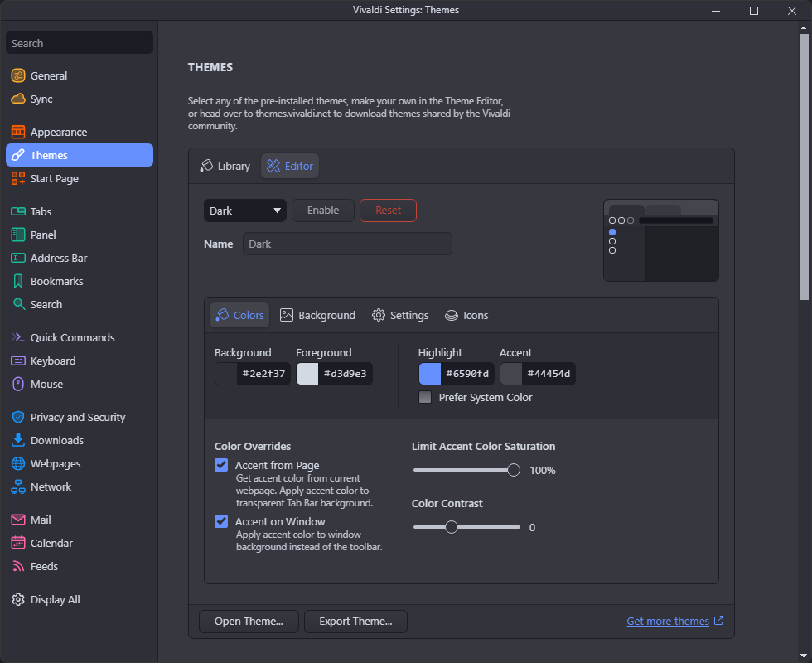Switch to the Library tab
Screen dimensions: 812x663
pyautogui.click(x=225, y=166)
